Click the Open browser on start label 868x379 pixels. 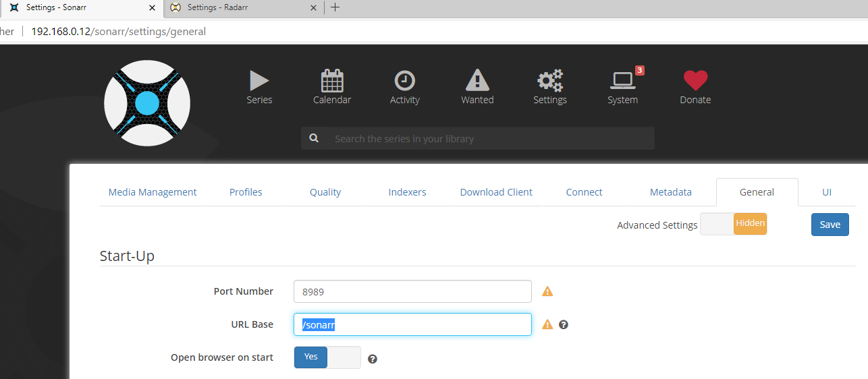(222, 357)
